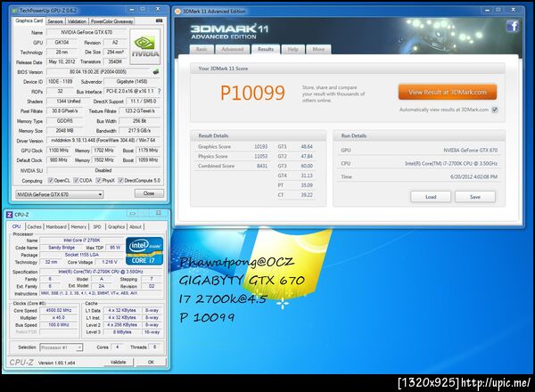Image resolution: width=535 pixels, height=392 pixels.
Task: Click the Subvendor field Gigabyte (1458)
Action: tap(132, 81)
